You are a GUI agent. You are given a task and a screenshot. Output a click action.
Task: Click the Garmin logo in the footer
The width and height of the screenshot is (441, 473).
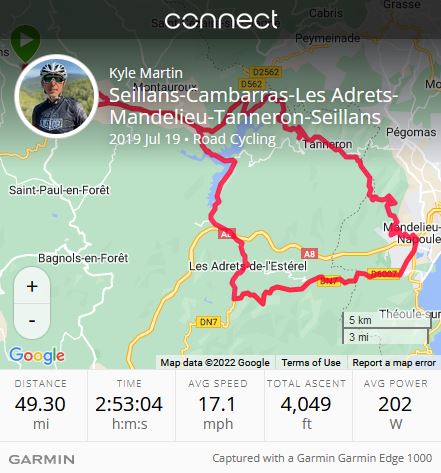click(x=42, y=459)
